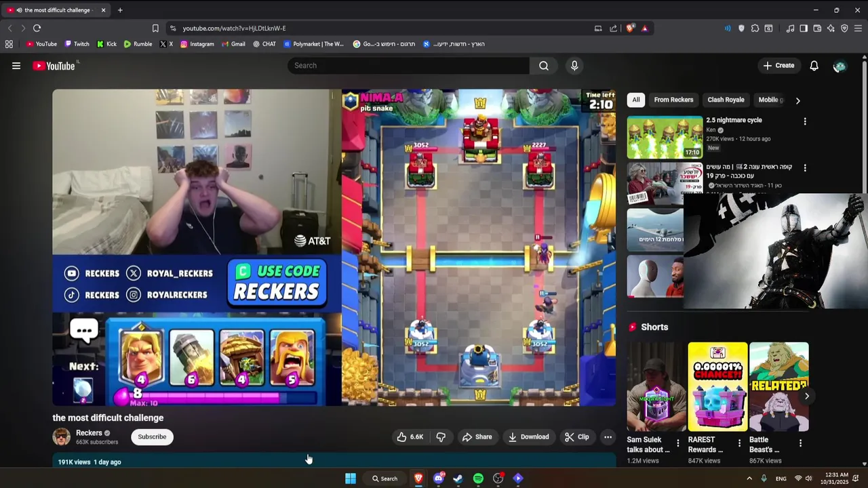Image resolution: width=868 pixels, height=488 pixels.
Task: Open a new browser tab
Action: [120, 10]
